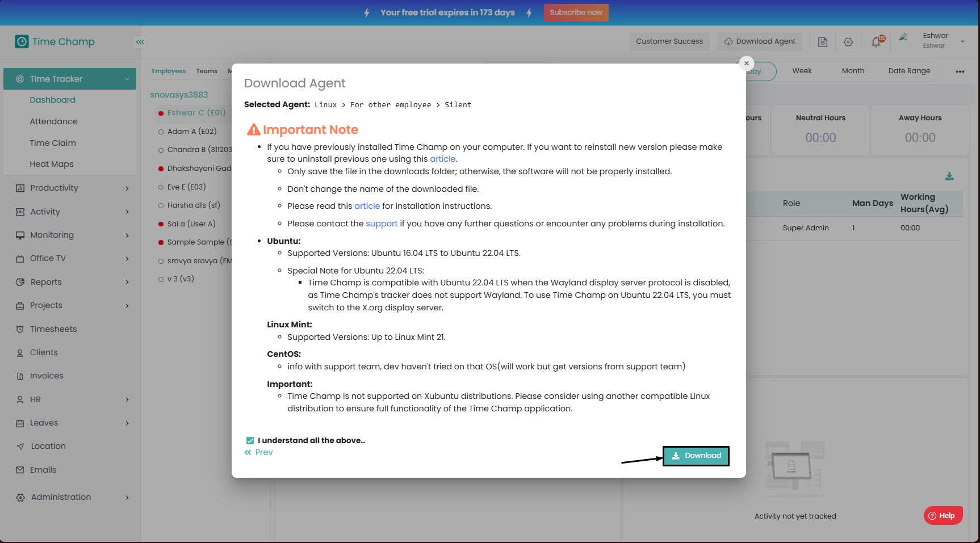The width and height of the screenshot is (980, 543).
Task: Open the notifications bell icon
Action: [877, 41]
